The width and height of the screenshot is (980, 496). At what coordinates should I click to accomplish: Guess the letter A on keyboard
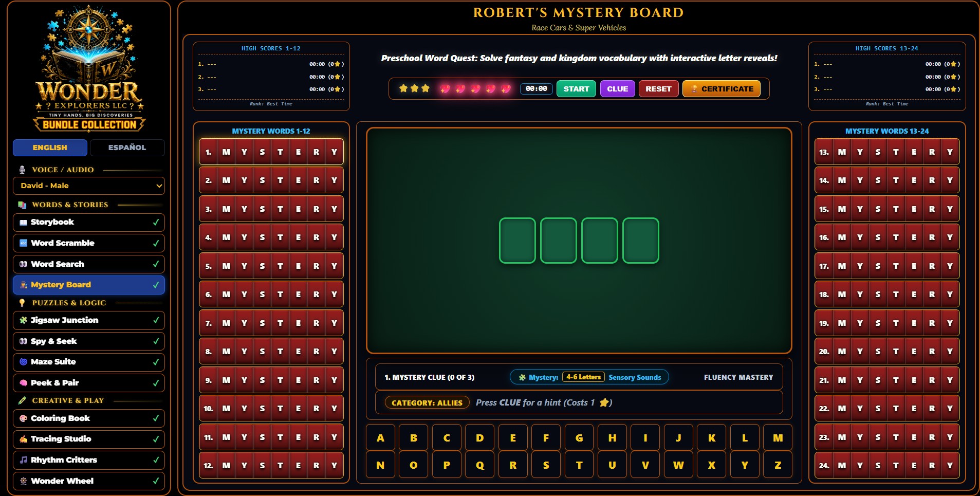(x=380, y=438)
